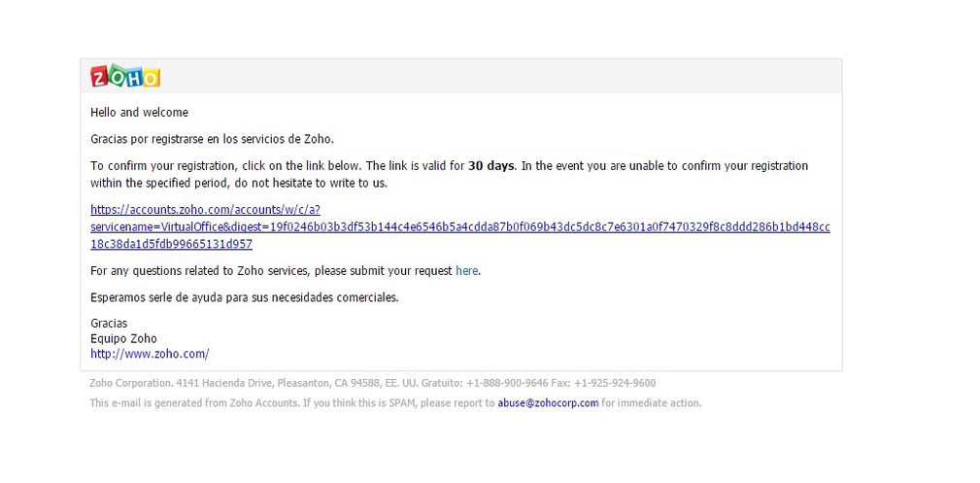This screenshot has height=483, width=980.
Task: Click the "Esperamos serle de ayuda" line
Action: pyautogui.click(x=245, y=297)
